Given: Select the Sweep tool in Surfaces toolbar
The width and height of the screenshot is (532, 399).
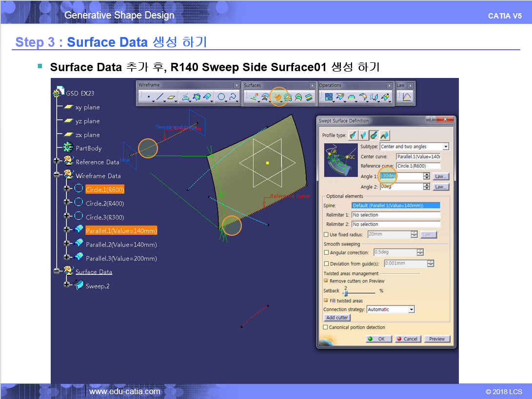Looking at the screenshot, I should 278,97.
